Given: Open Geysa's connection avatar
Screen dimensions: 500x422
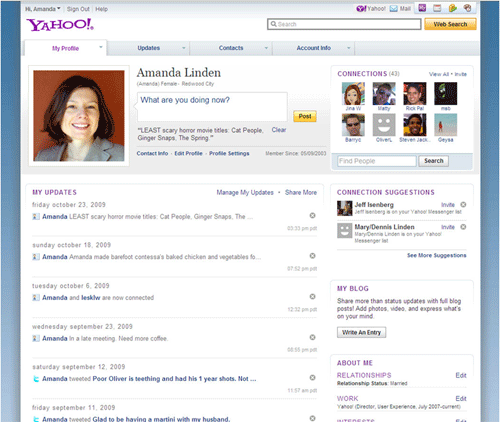Looking at the screenshot, I should [446, 125].
